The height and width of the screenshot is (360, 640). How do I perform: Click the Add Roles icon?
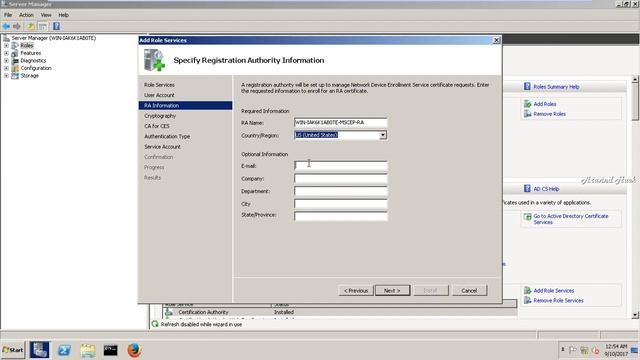tap(527, 104)
